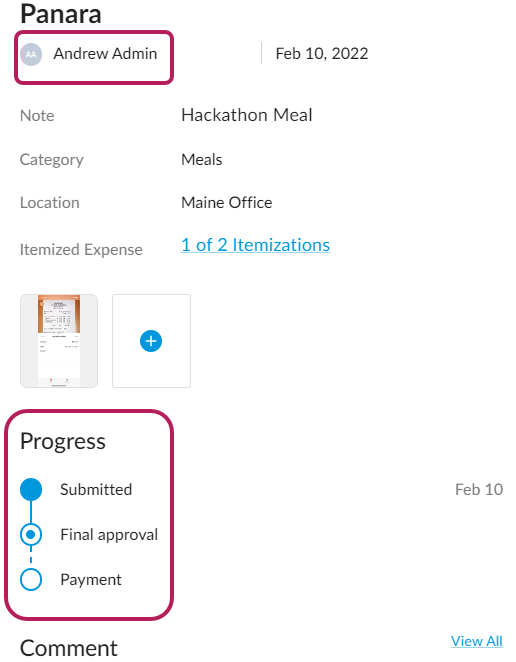The width and height of the screenshot is (516, 662).
Task: Click the Submitted step label
Action: (96, 490)
